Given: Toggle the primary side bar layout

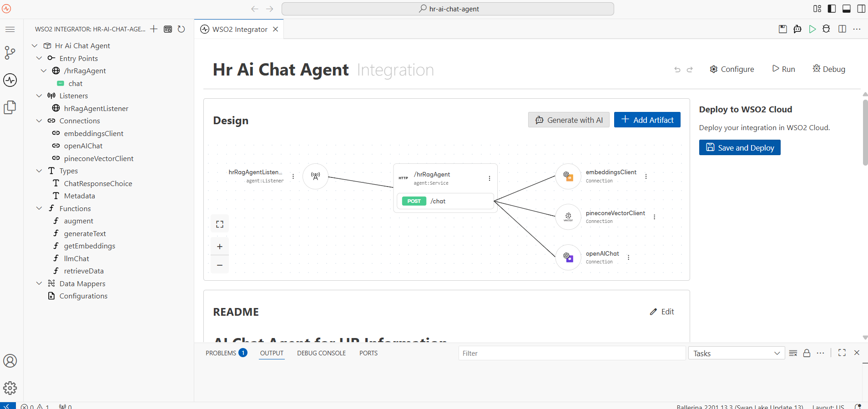Looking at the screenshot, I should click(832, 9).
